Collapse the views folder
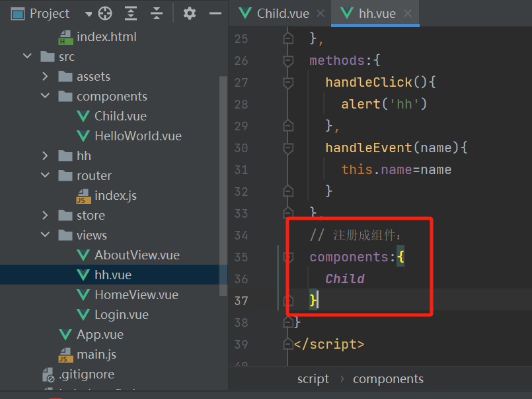532x399 pixels. (x=45, y=235)
